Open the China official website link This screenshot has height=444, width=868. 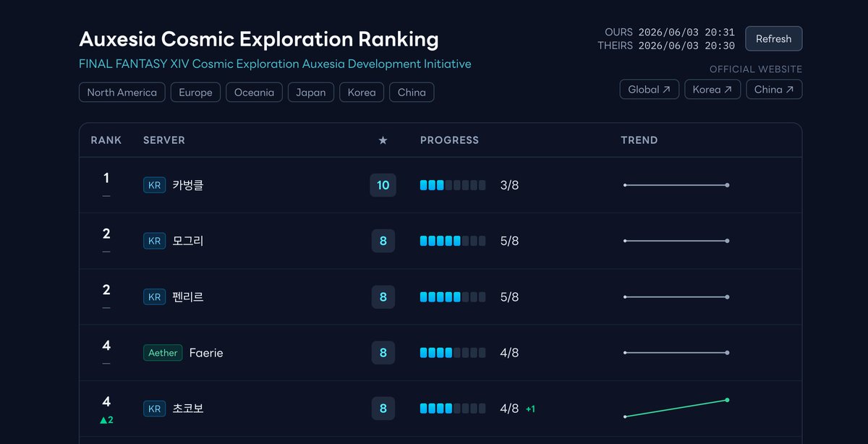774,90
